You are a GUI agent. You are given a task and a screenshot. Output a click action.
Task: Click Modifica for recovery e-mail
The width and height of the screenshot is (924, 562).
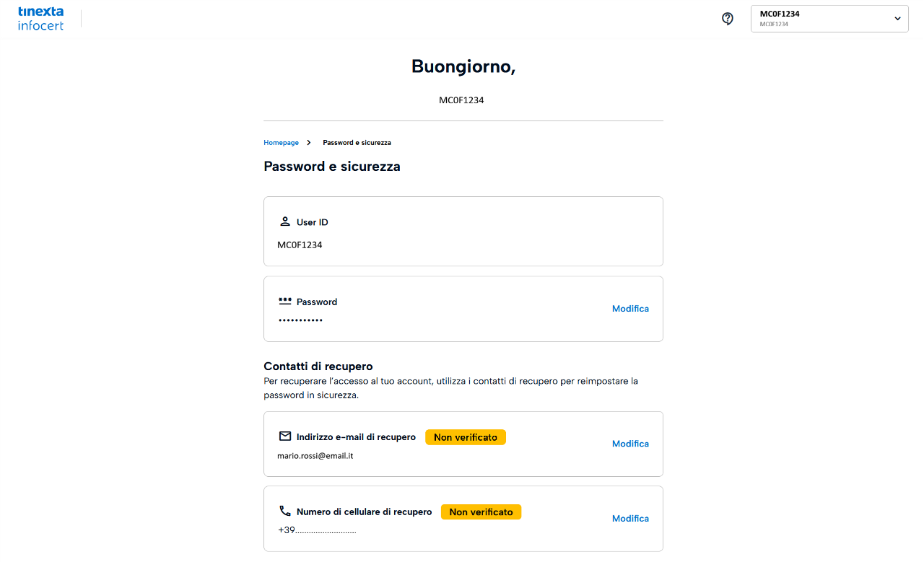coord(630,444)
